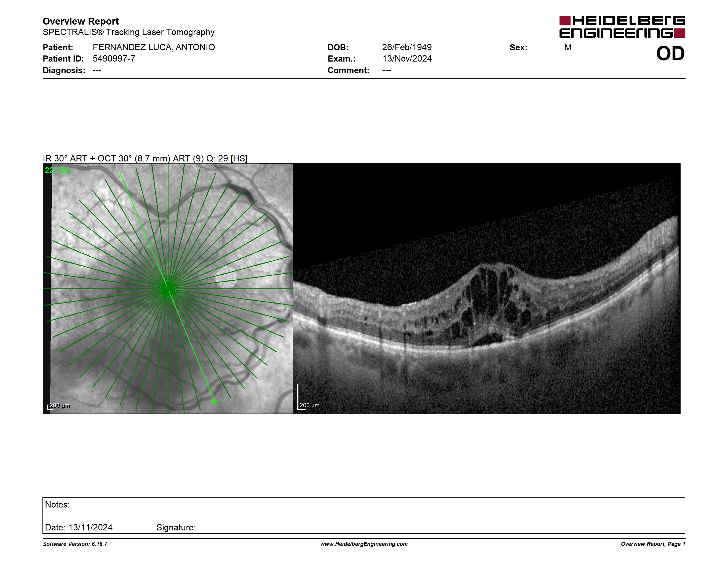Click the Comment label

(x=348, y=70)
